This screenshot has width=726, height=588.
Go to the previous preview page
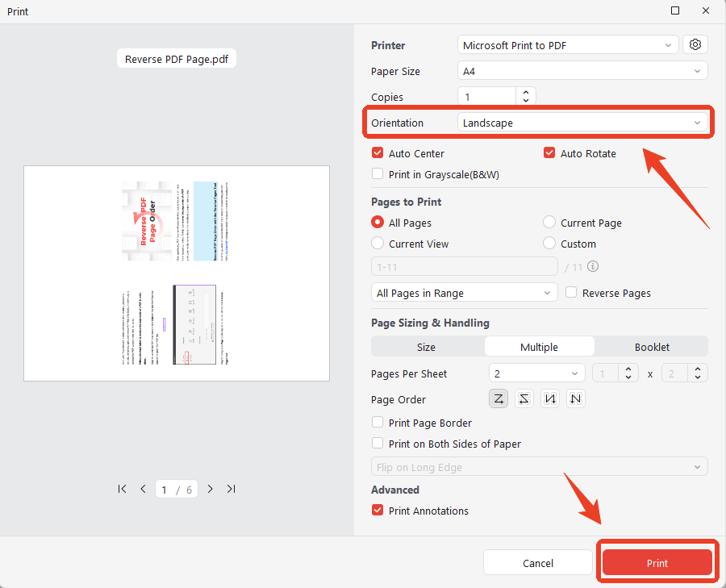click(143, 489)
